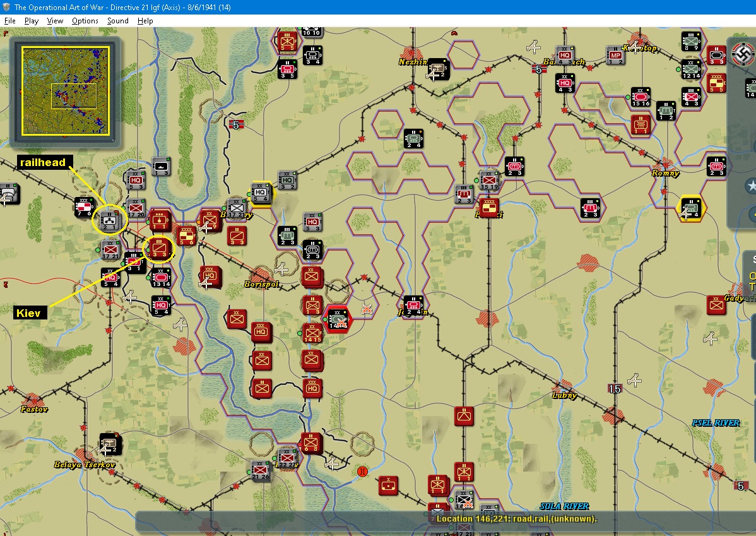Select the Soviet XXXX army at Priluki

coord(489,208)
